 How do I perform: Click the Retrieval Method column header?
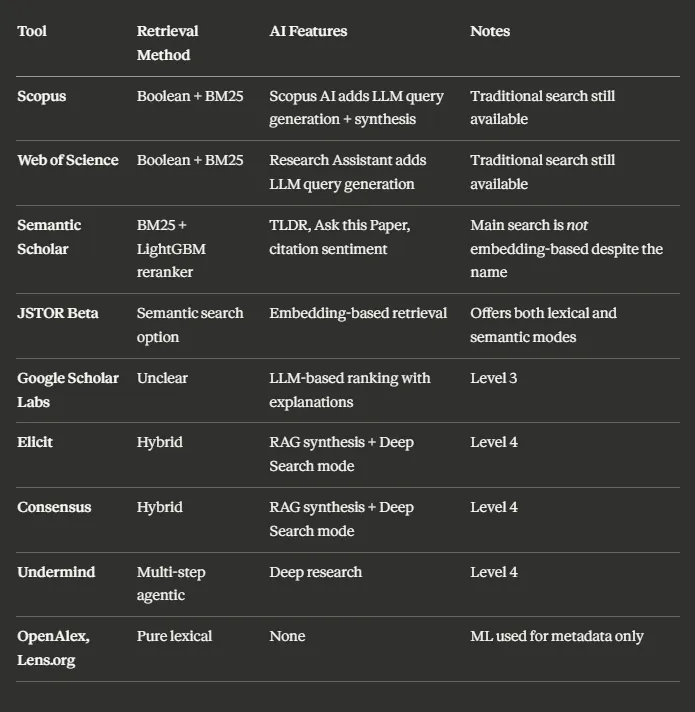[168, 43]
